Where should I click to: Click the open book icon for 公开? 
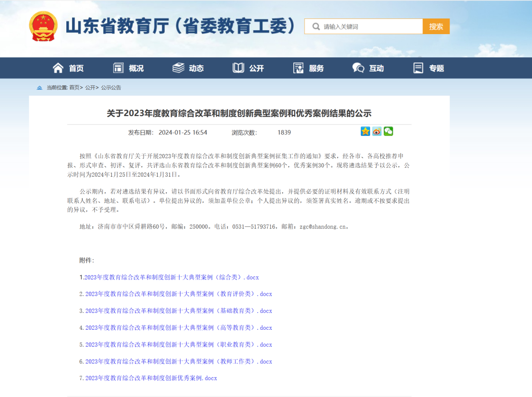[x=238, y=68]
